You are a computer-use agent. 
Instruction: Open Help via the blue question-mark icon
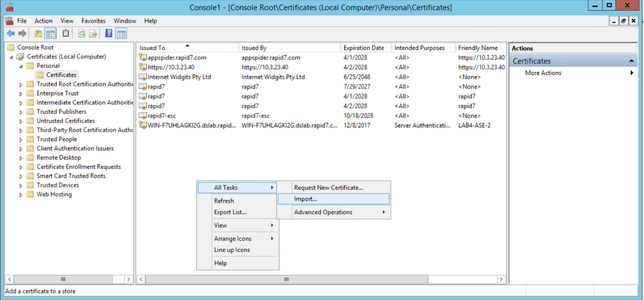109,34
